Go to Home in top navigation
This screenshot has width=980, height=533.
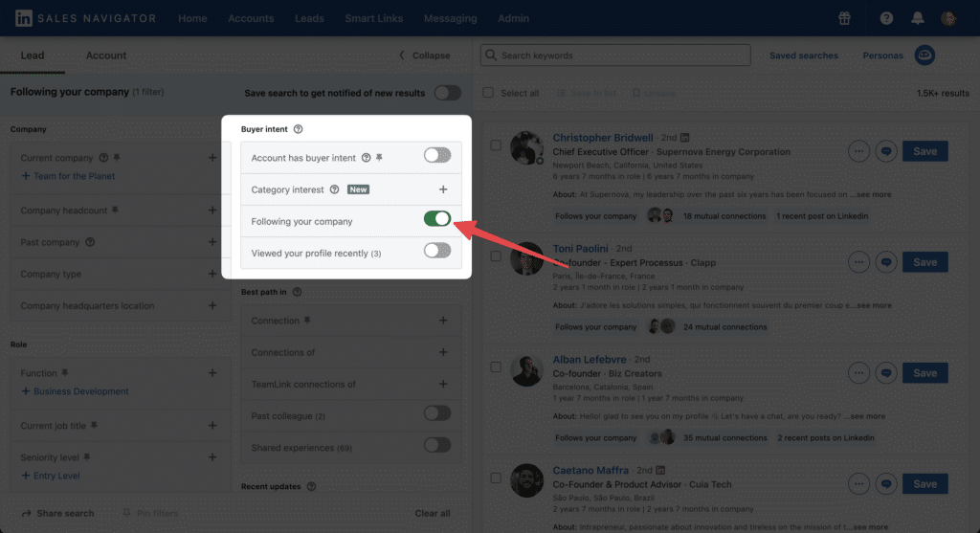pyautogui.click(x=192, y=18)
